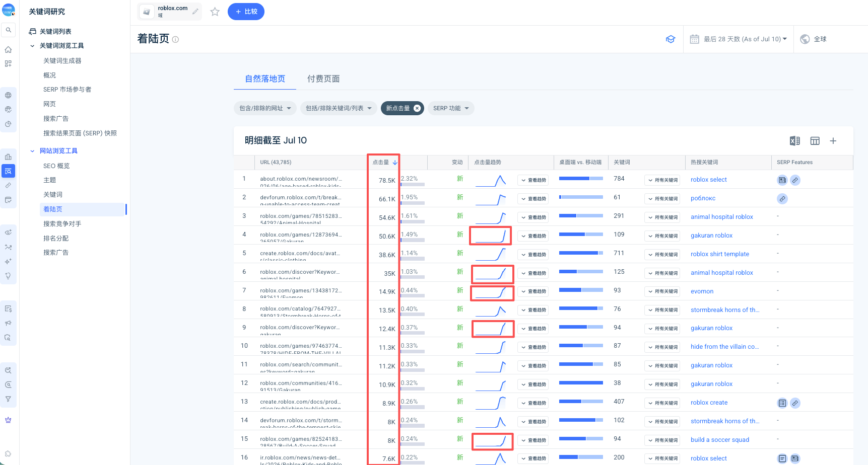Click the 热搜关键词 column header

pos(704,162)
